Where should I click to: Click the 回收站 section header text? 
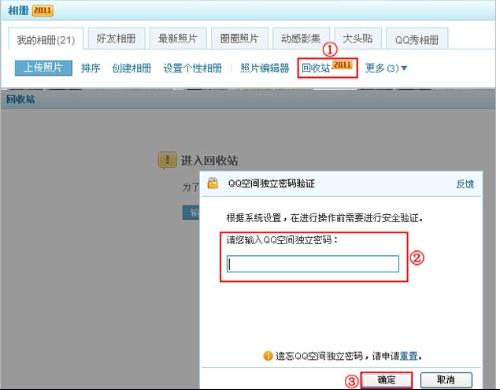point(21,99)
